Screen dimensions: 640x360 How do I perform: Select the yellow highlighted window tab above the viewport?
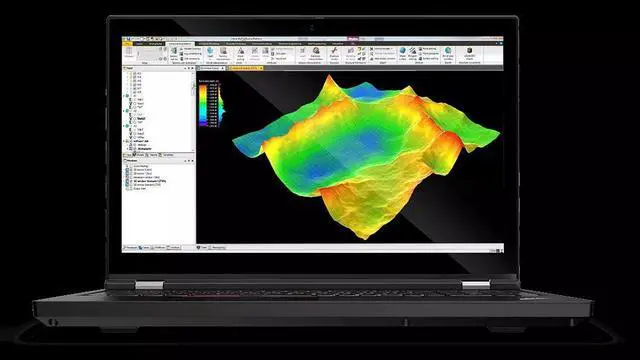coord(244,68)
